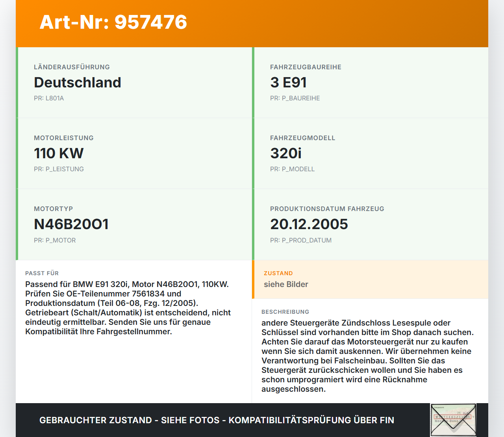The width and height of the screenshot is (504, 437).
Task: Select the Fahrzeugbaureihe 3 E91 card
Action: [x=370, y=82]
